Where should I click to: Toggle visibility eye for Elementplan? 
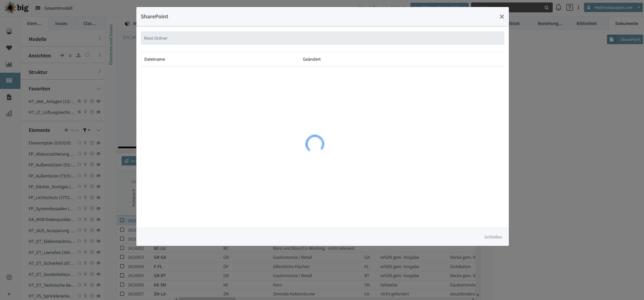pos(99,143)
